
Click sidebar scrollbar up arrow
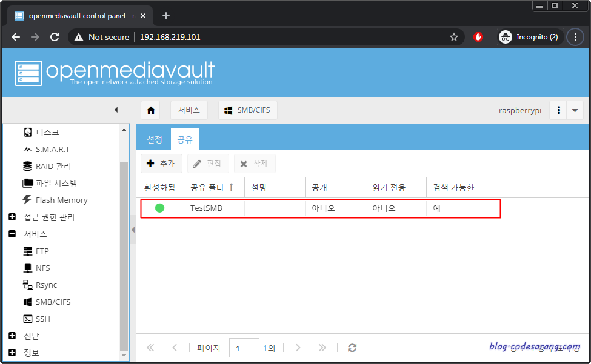coord(124,130)
